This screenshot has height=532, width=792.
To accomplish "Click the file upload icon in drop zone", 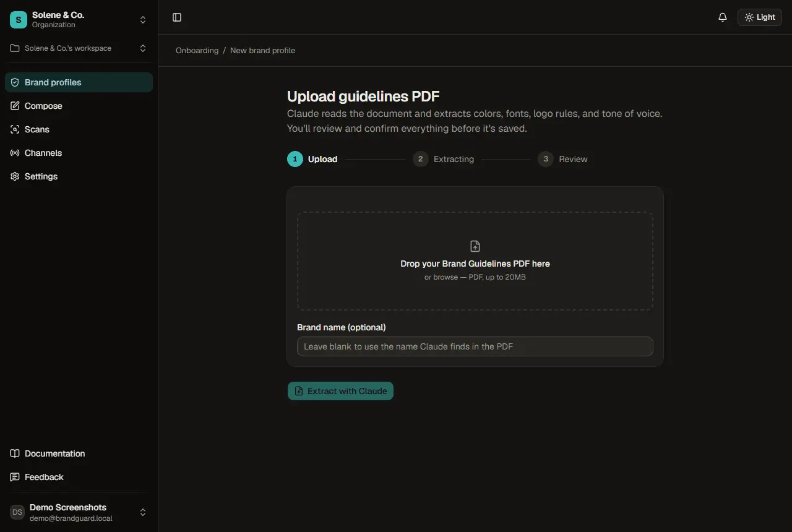I will click(x=475, y=246).
